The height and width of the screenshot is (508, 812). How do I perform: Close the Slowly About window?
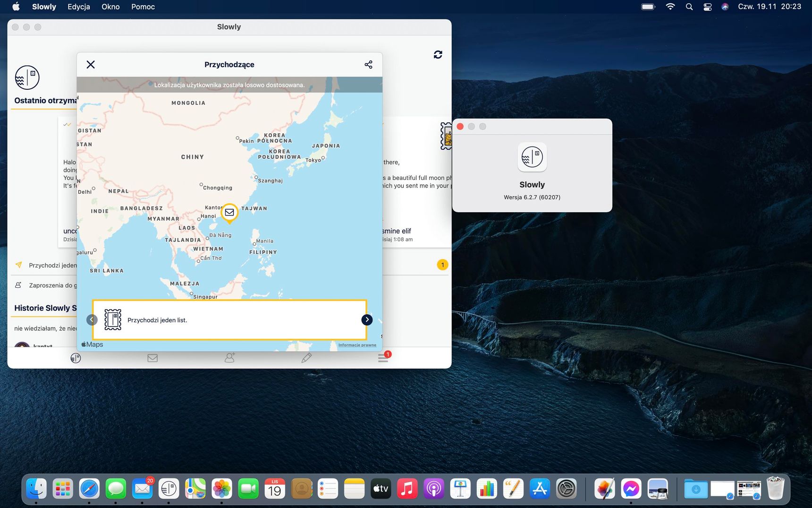coord(460,126)
